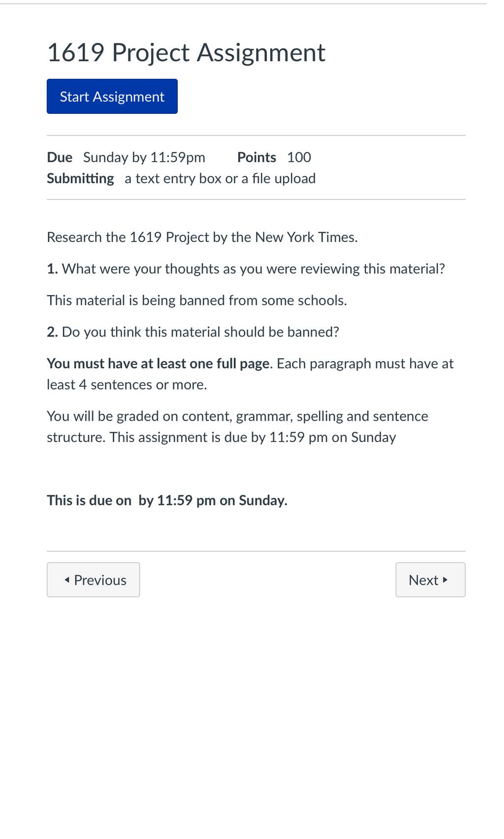Click the bold final due date reminder
This screenshot has width=504, height=839.
coord(167,501)
